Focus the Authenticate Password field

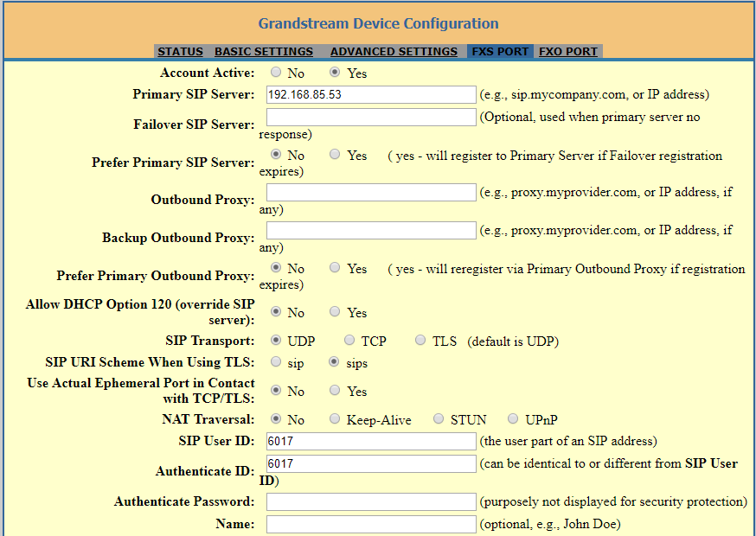pos(371,501)
